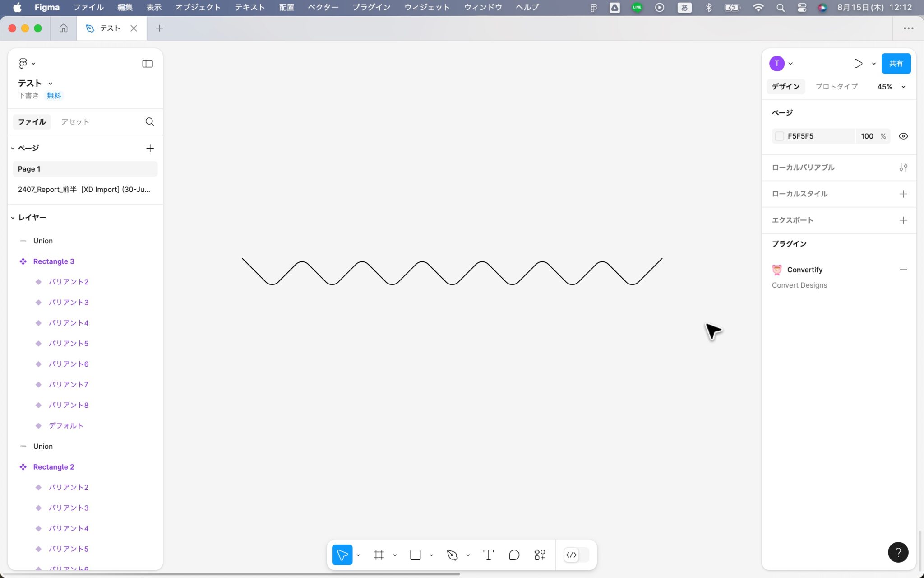Select the Rectangle tool

(x=414, y=555)
